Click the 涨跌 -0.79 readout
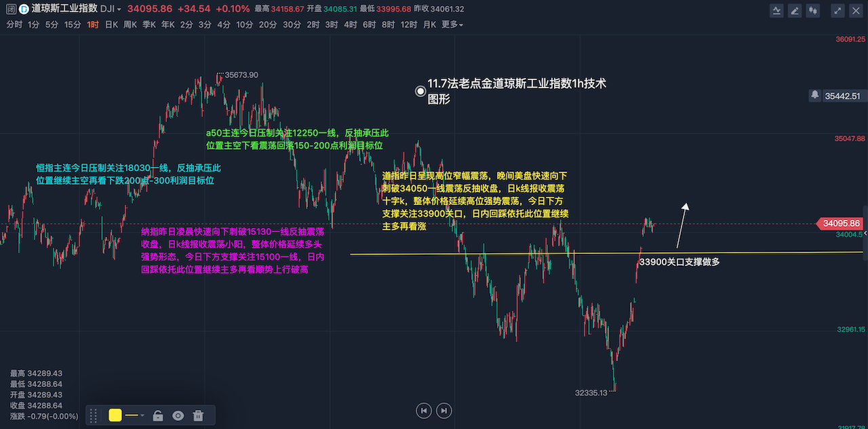Screen dimensions: 868x429 (44, 416)
